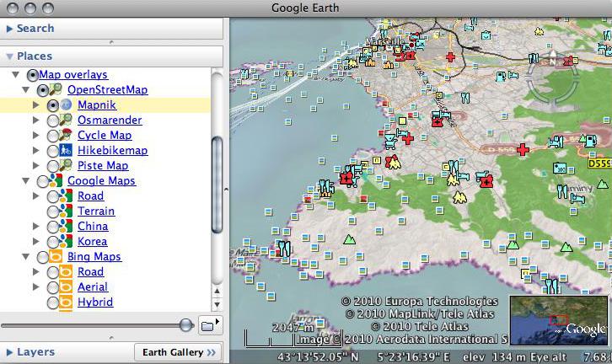Click the overview map thumbnail

559,321
